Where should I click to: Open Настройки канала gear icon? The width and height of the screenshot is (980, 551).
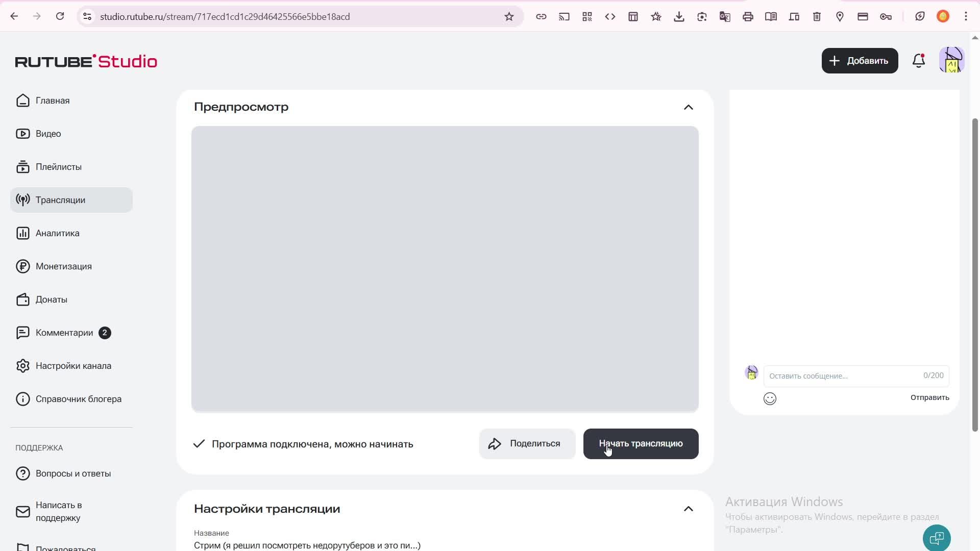click(23, 365)
